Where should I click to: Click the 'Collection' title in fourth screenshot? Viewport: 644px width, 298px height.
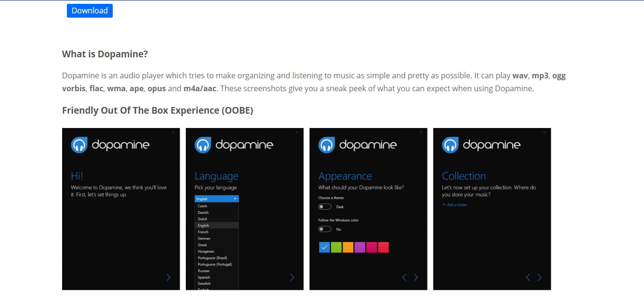point(464,176)
